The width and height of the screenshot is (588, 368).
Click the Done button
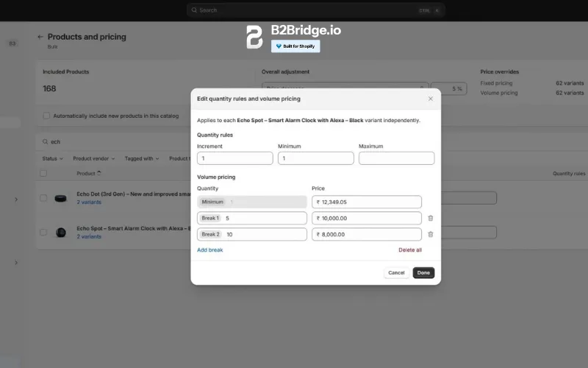[x=423, y=272]
